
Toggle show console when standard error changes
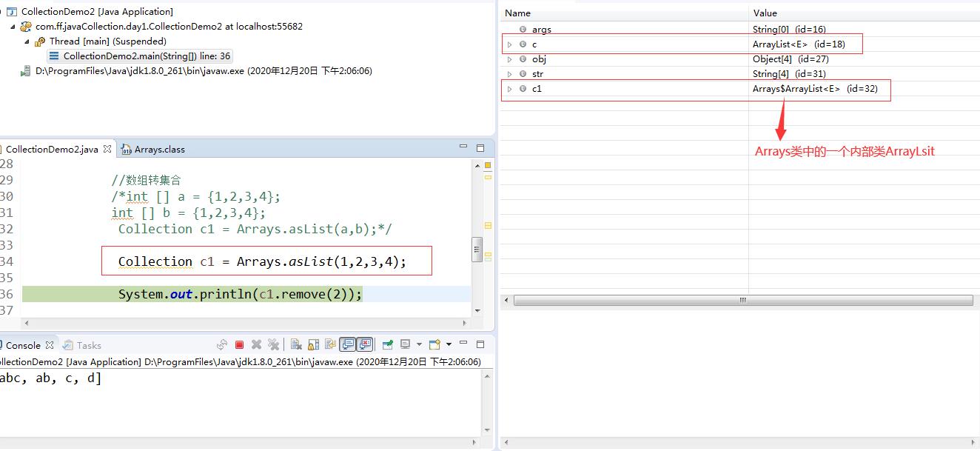coord(364,344)
